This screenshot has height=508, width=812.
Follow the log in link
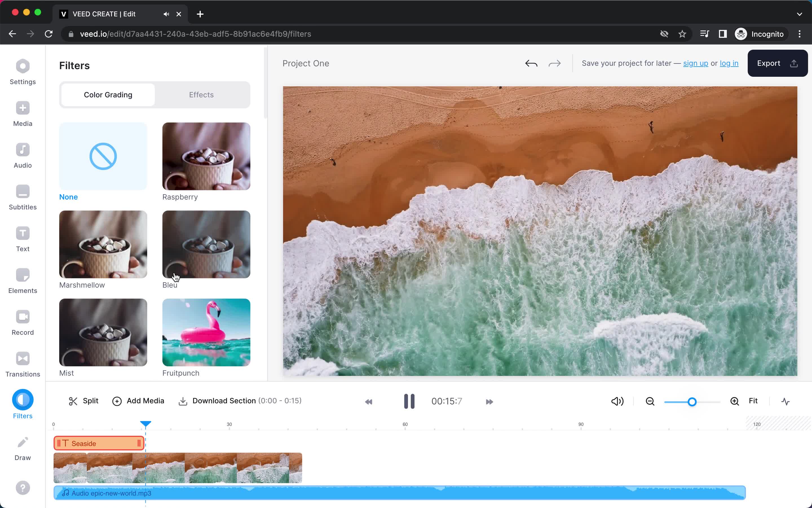coord(729,63)
